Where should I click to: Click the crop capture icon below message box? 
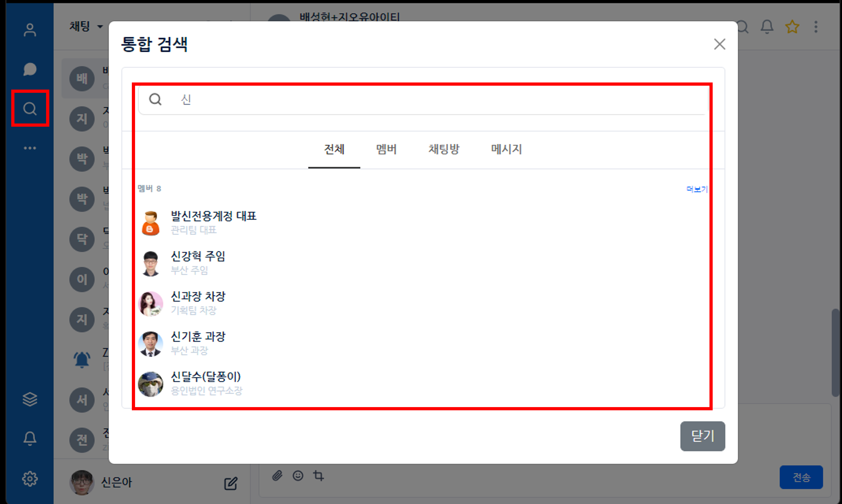click(319, 475)
